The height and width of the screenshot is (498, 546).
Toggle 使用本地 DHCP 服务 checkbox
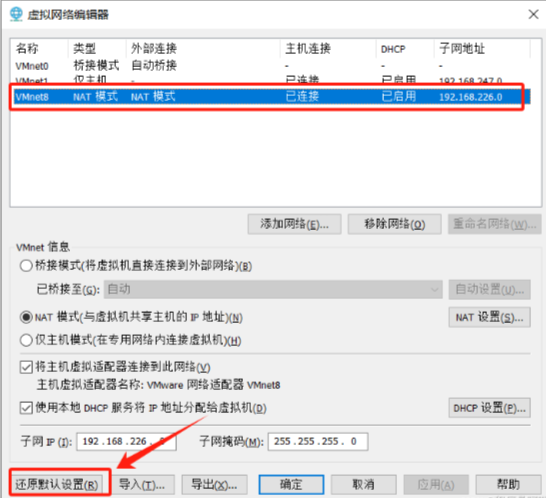[26, 408]
